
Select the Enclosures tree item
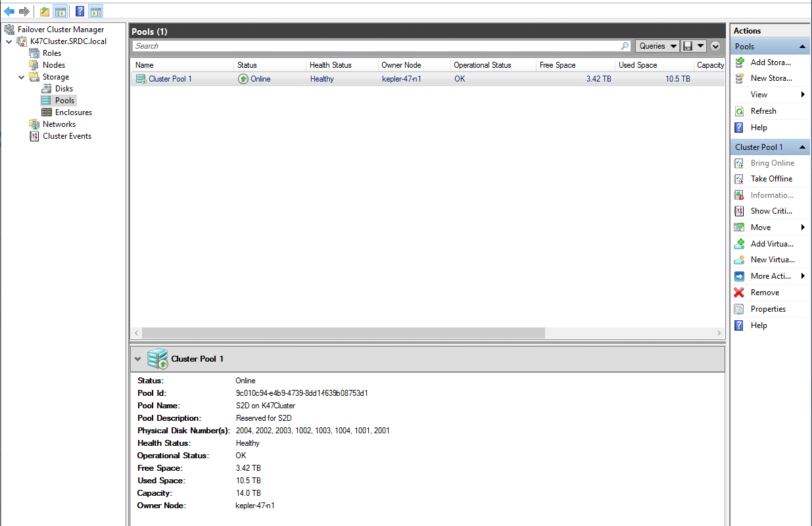(x=74, y=112)
